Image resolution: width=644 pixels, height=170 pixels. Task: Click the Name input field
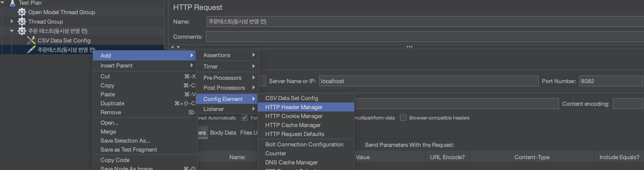point(425,21)
